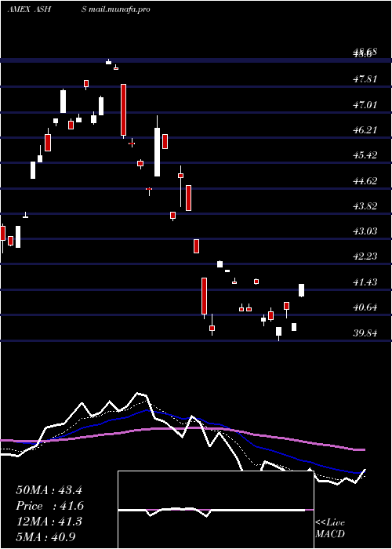Click the '<<Live MACD' label

(330, 529)
